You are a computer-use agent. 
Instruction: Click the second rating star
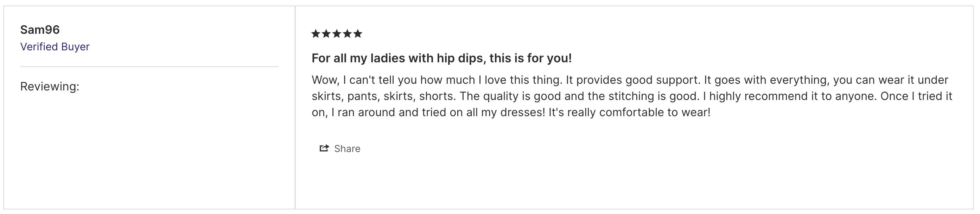point(326,34)
